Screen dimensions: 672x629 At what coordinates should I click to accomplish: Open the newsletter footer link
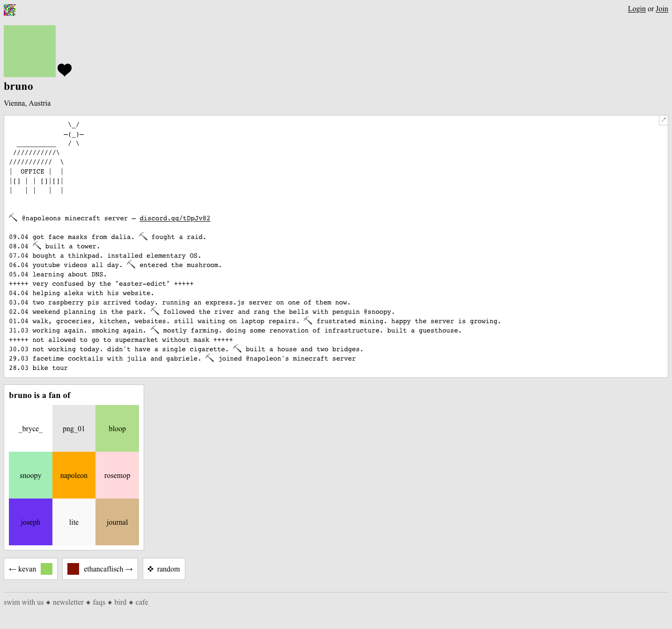pyautogui.click(x=68, y=602)
